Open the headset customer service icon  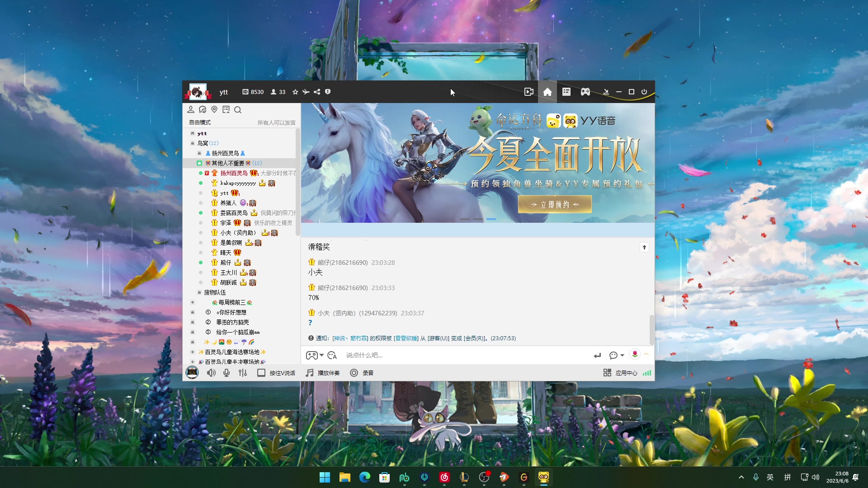tap(203, 109)
